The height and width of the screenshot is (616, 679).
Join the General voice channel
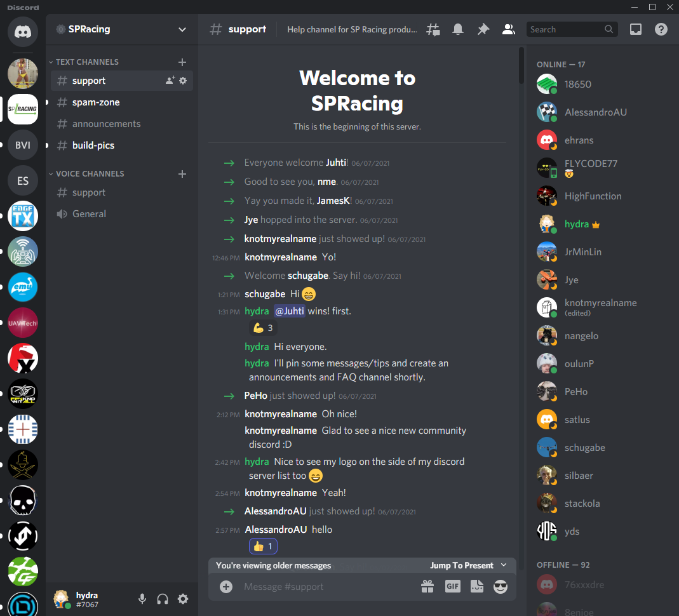point(122,214)
